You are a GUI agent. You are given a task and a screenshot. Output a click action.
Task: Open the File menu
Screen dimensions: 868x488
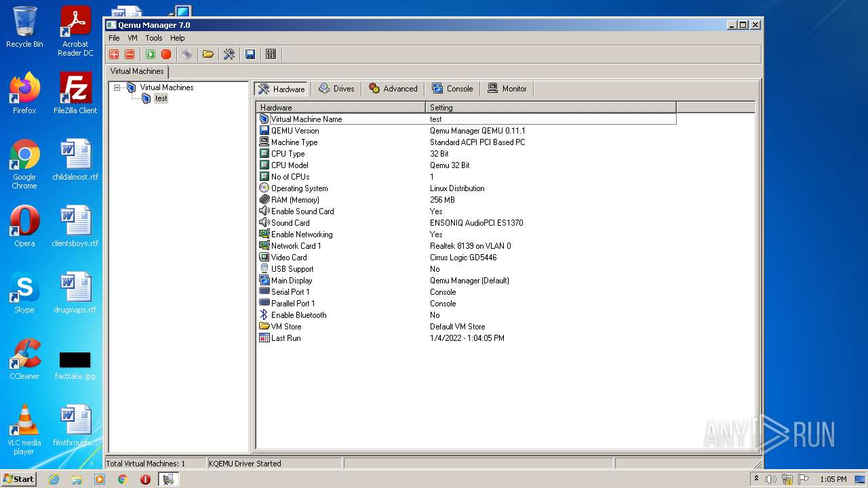(114, 38)
